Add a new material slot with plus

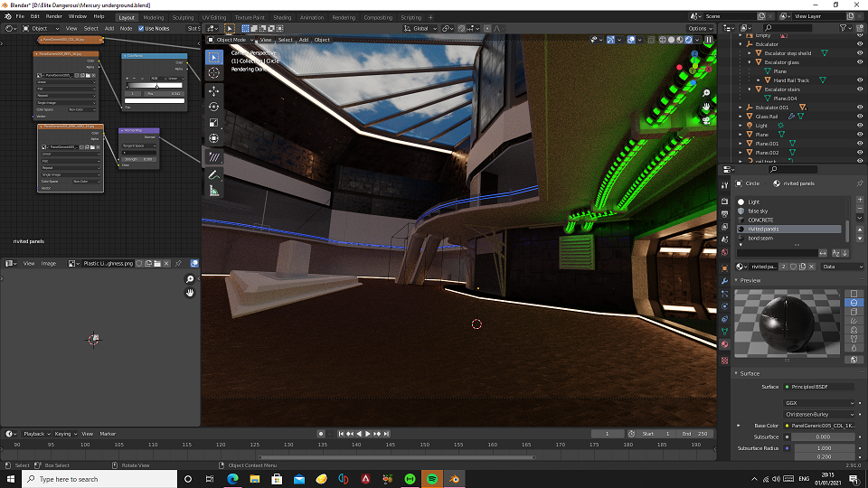pyautogui.click(x=860, y=200)
